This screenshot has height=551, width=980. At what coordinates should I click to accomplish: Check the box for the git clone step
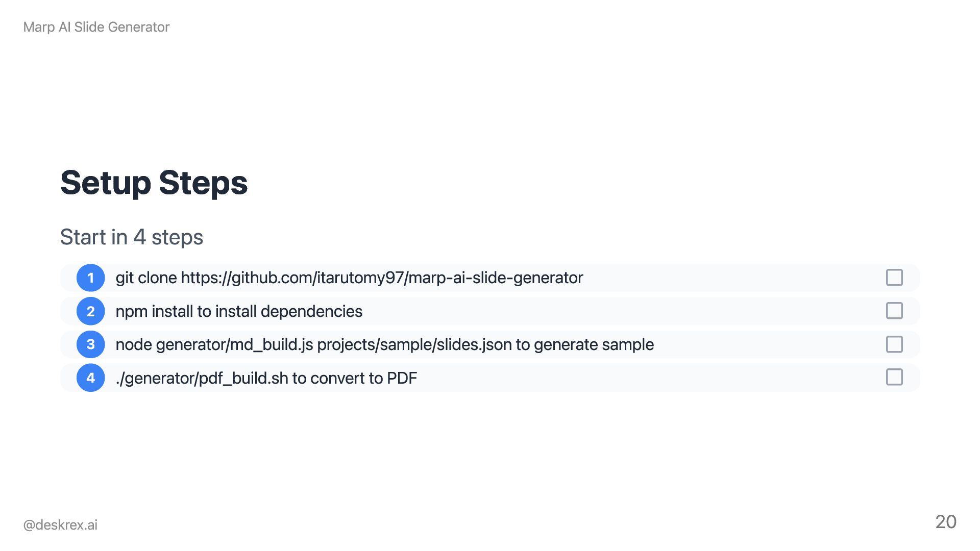click(x=894, y=278)
